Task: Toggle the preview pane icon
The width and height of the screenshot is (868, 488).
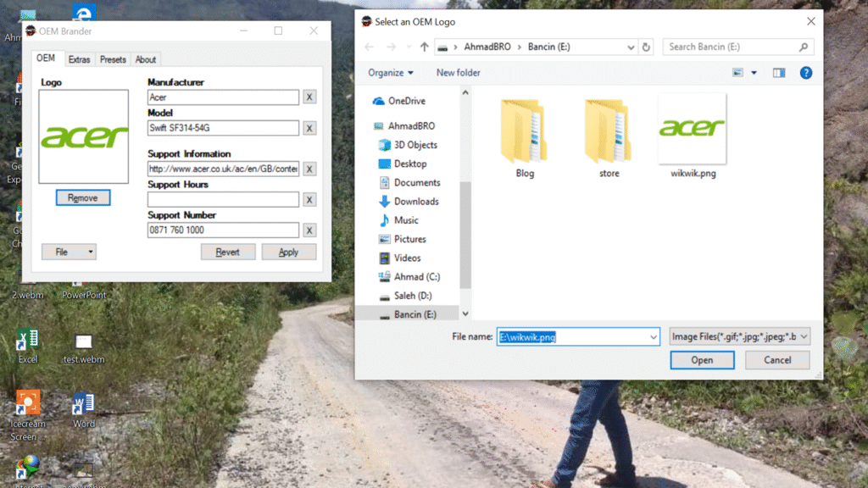Action: point(779,73)
